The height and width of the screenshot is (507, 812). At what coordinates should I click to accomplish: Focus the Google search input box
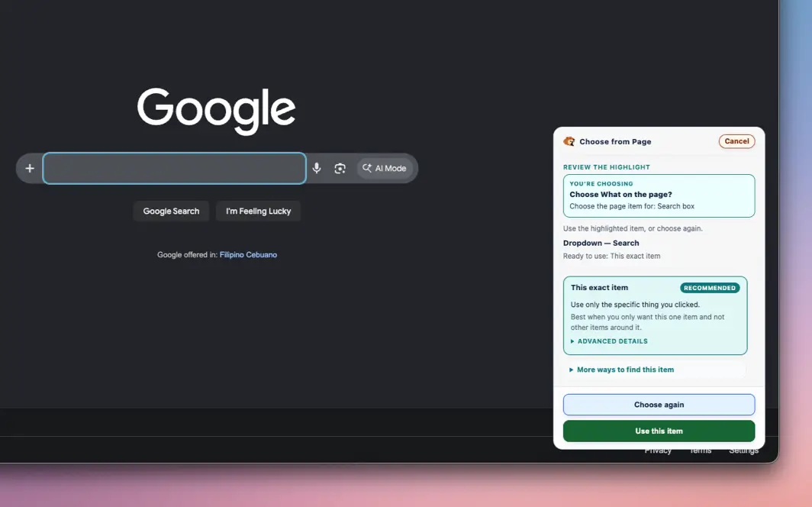tap(175, 168)
